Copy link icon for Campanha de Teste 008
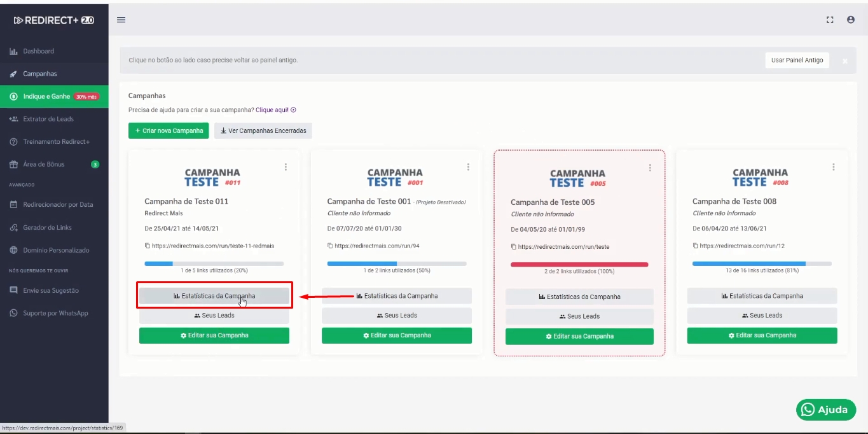Image resolution: width=868 pixels, height=434 pixels. 695,246
